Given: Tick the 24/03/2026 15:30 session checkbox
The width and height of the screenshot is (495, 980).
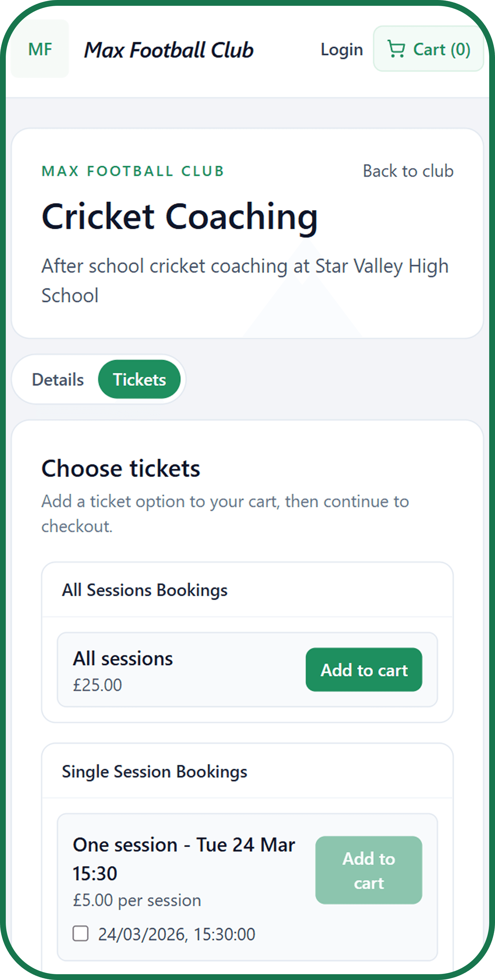Looking at the screenshot, I should [x=81, y=934].
